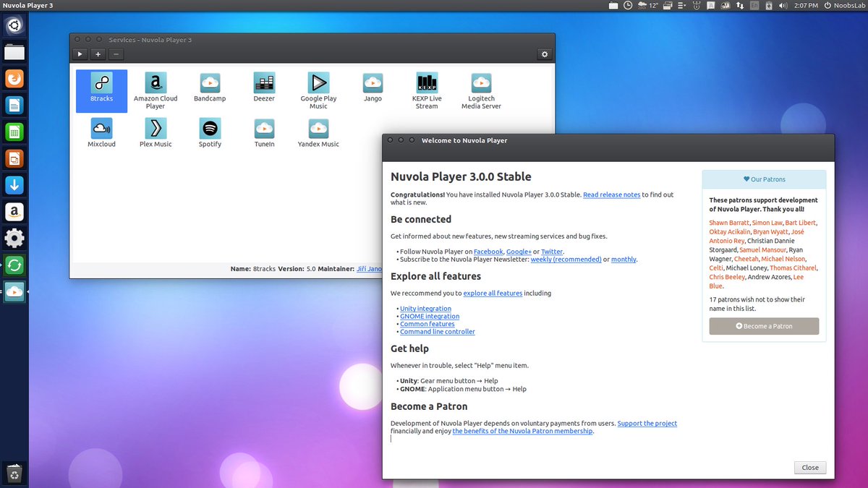Click the Become a Patron button
Image resolution: width=868 pixels, height=488 pixels.
pyautogui.click(x=764, y=326)
